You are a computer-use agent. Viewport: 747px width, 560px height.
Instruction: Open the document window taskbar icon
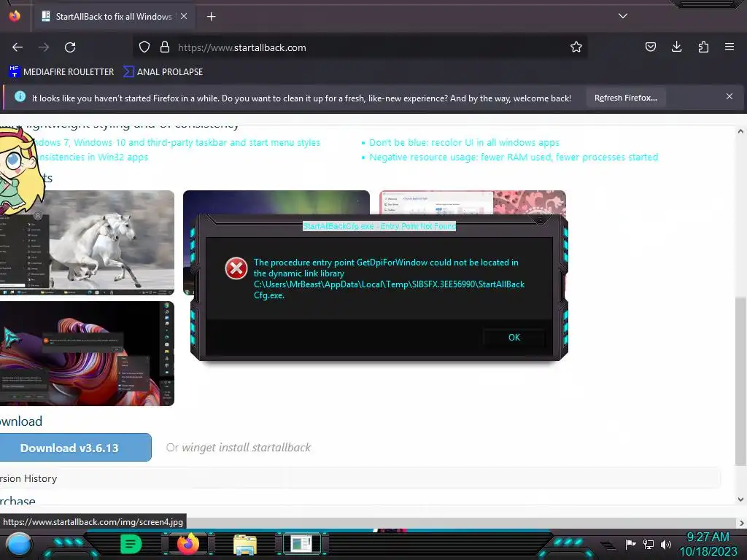click(302, 544)
